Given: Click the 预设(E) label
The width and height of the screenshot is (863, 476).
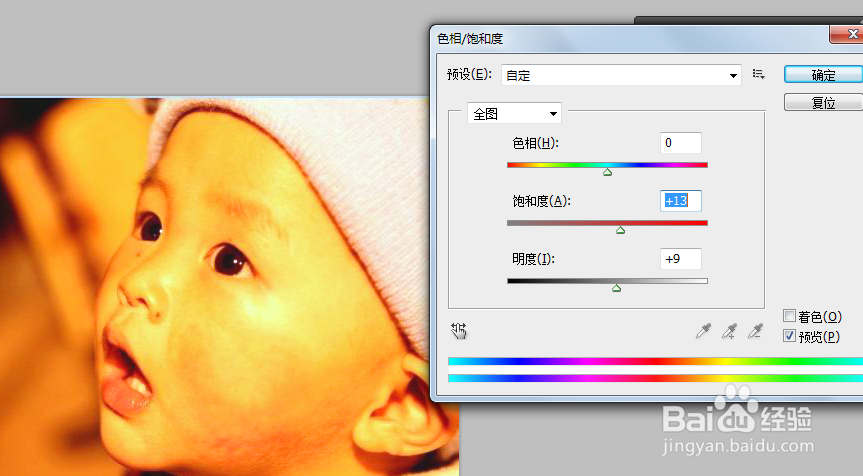Looking at the screenshot, I should click(469, 74).
